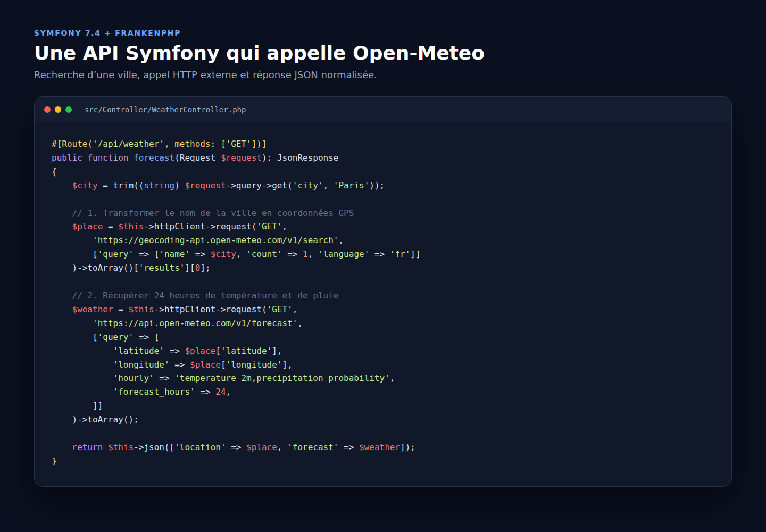766x532 pixels.
Task: Click the 'longitude' => $place['longitude'] line
Action: pyautogui.click(x=203, y=365)
